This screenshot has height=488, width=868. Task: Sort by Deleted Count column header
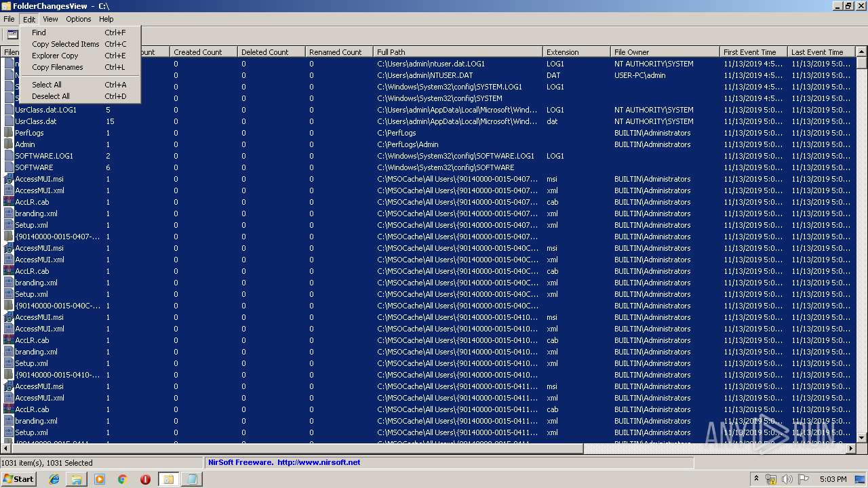pos(271,52)
